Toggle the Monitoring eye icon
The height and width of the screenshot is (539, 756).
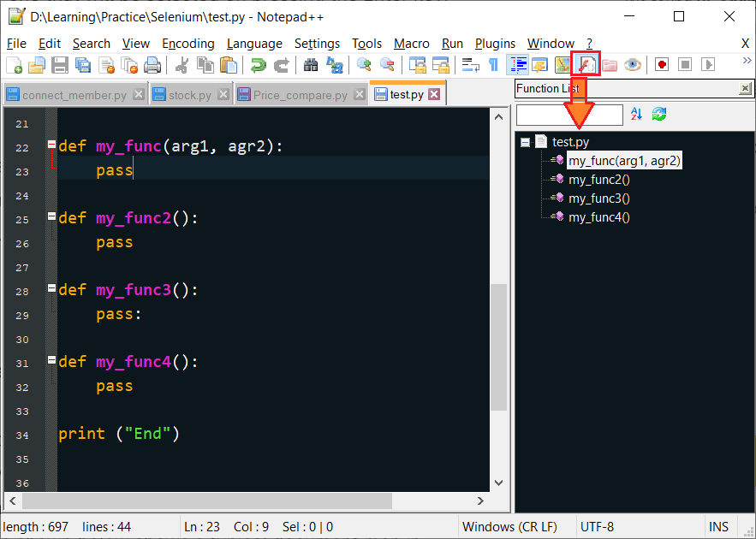pos(633,64)
